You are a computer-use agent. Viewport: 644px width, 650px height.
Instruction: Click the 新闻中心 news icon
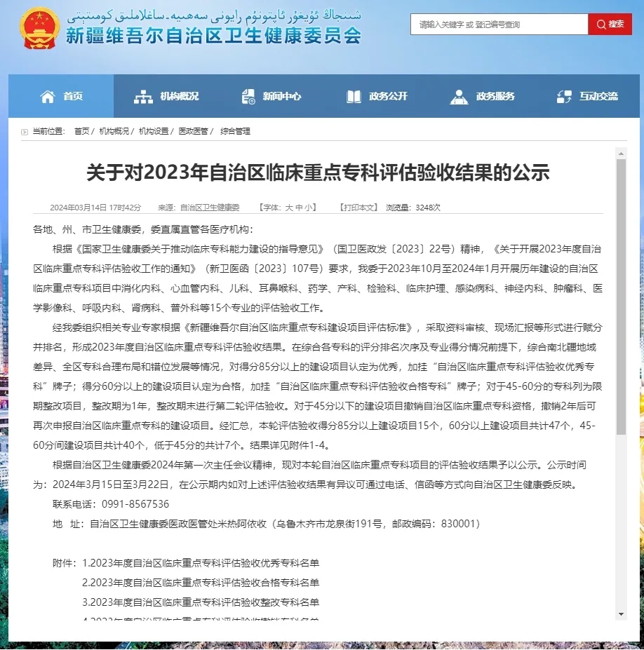pos(248,97)
